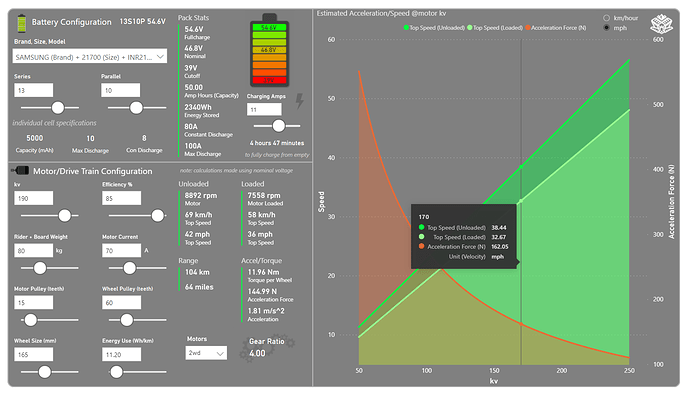Click the lightning bolt charging icon
Image resolution: width=690 pixels, height=394 pixels.
click(300, 101)
